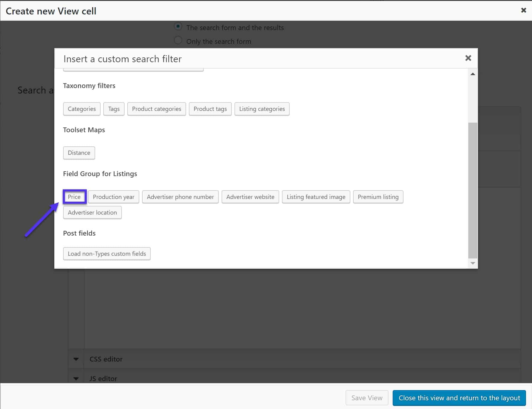The width and height of the screenshot is (532, 409).
Task: Click Load non-Types custom fields
Action: pyautogui.click(x=107, y=254)
